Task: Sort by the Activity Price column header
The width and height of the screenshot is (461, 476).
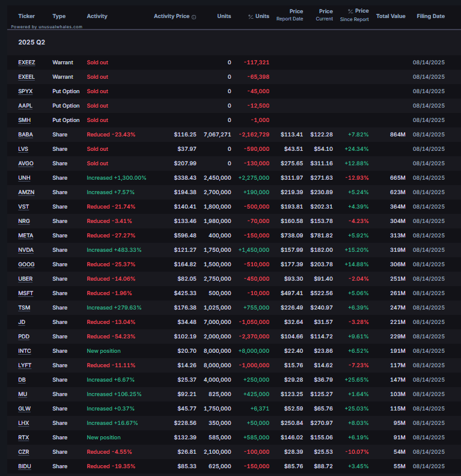Action: tap(171, 16)
